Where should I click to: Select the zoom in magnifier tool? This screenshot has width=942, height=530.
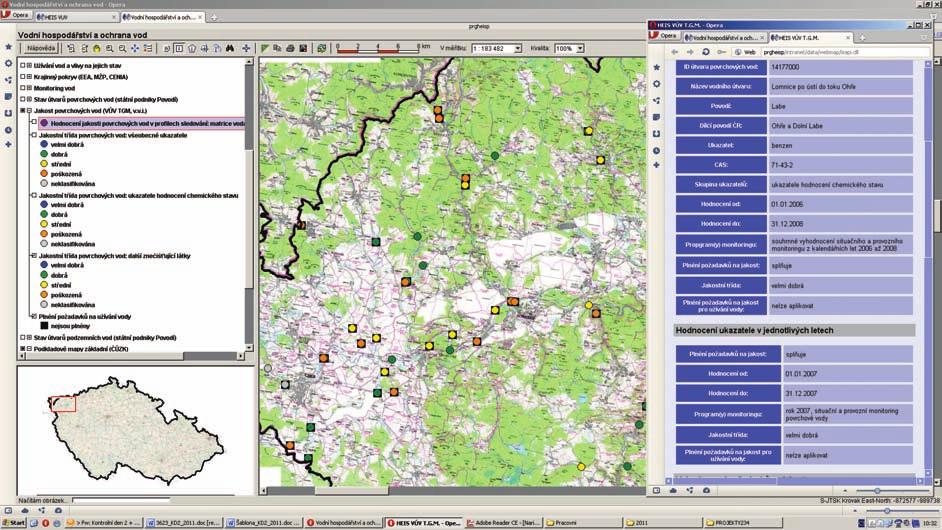(109, 48)
